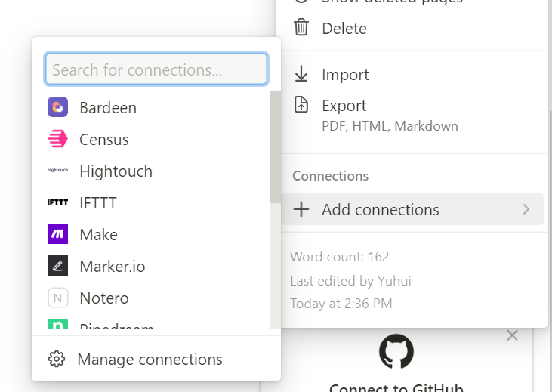This screenshot has height=392, width=552.
Task: Click the Marker.io pencil icon
Action: pos(58,266)
